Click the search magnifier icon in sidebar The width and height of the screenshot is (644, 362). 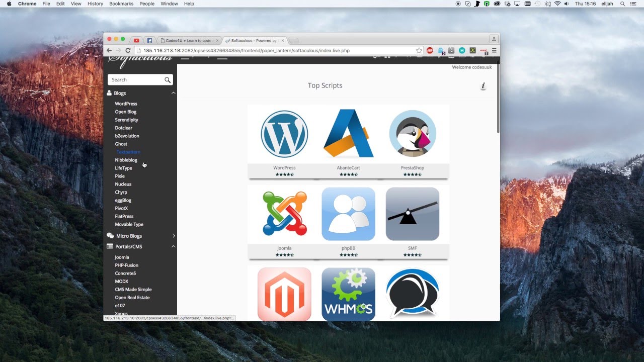point(168,80)
